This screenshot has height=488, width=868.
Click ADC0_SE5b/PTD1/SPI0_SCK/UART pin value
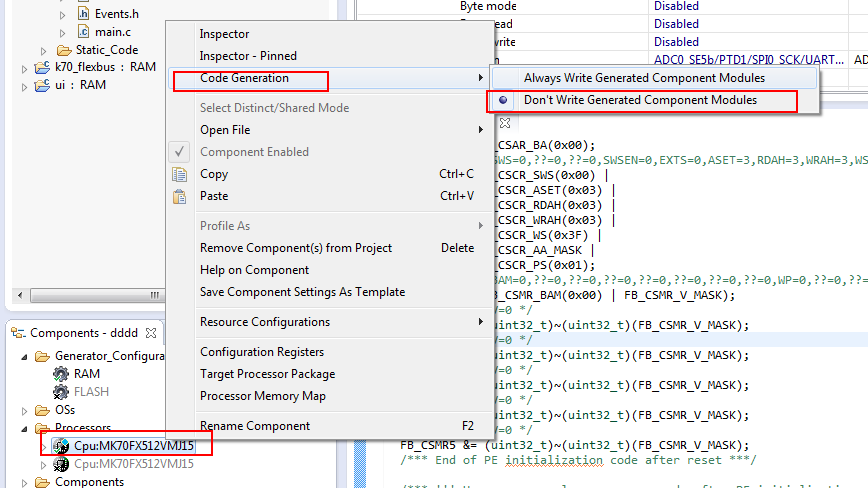pyautogui.click(x=748, y=59)
